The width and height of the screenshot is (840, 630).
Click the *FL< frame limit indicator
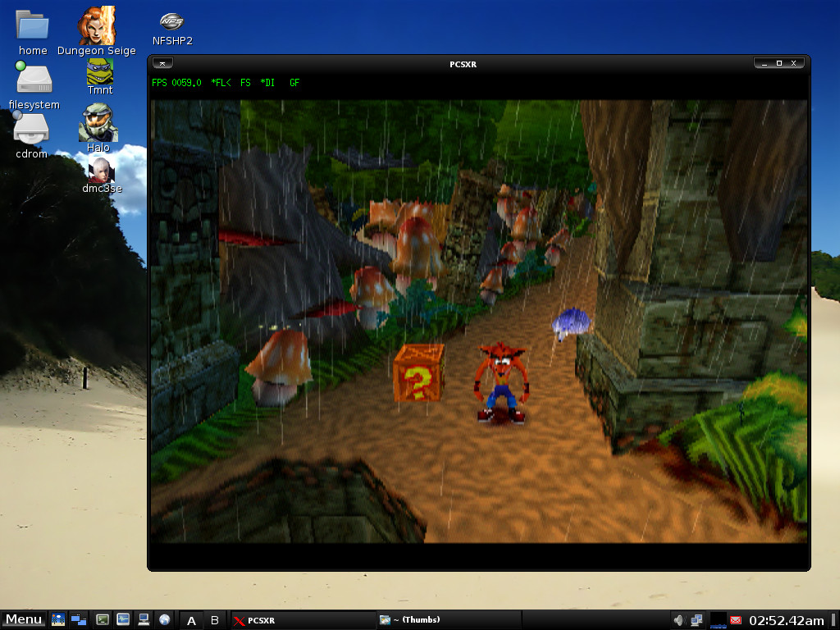pos(221,83)
